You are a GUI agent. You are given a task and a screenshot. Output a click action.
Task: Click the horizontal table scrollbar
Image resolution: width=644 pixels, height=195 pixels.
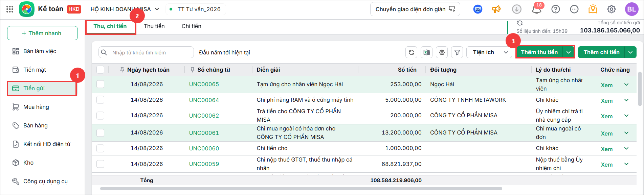tap(301, 189)
